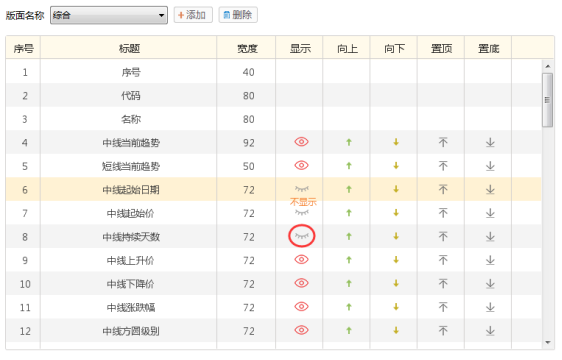Pin 中线下降价 to top (置顶 icon)
This screenshot has width=562, height=360.
point(443,284)
